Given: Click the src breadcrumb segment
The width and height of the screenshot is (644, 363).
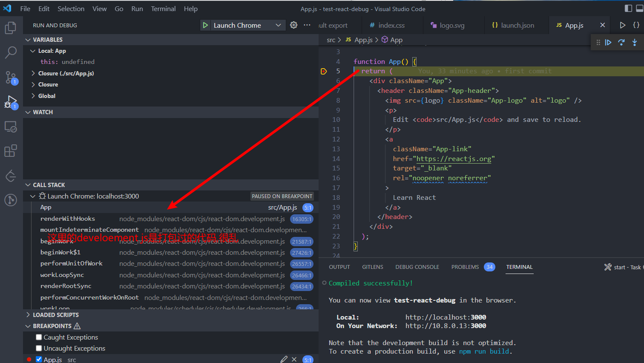Looking at the screenshot, I should click(331, 40).
